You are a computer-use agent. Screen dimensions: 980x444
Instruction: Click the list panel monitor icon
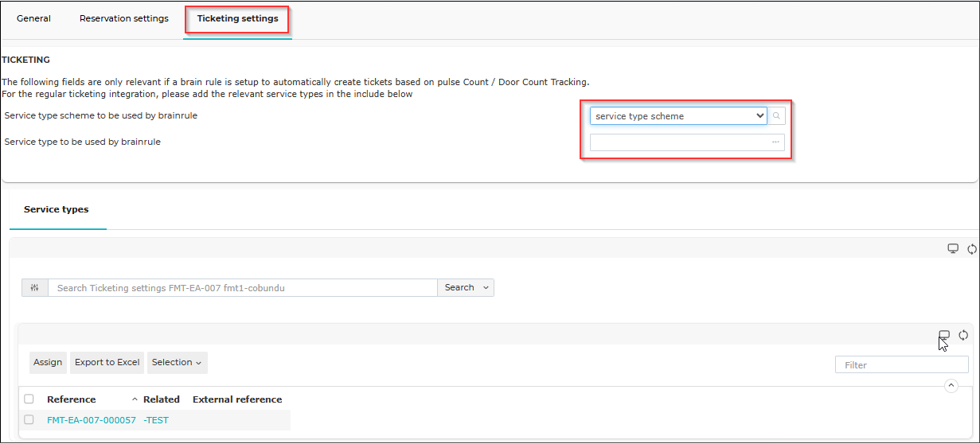(x=944, y=335)
